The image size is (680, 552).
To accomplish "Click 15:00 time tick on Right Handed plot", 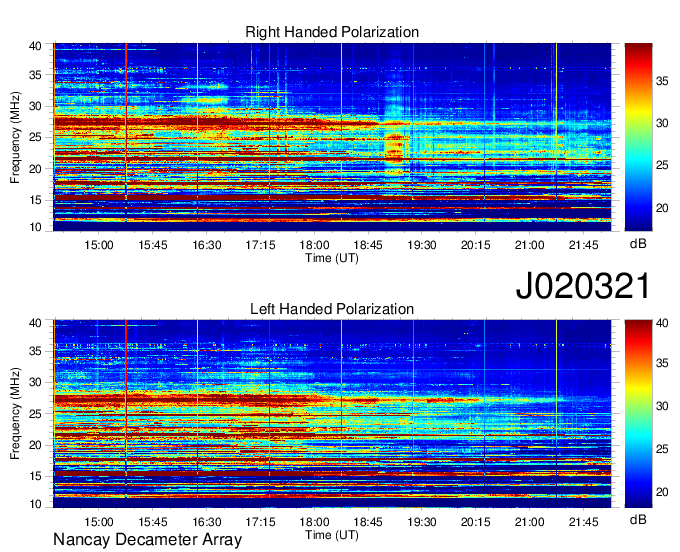I will click(98, 245).
